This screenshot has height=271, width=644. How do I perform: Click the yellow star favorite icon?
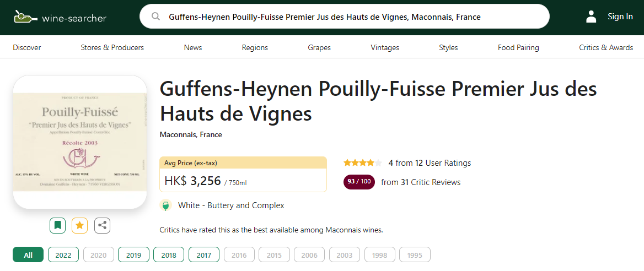[x=80, y=225]
